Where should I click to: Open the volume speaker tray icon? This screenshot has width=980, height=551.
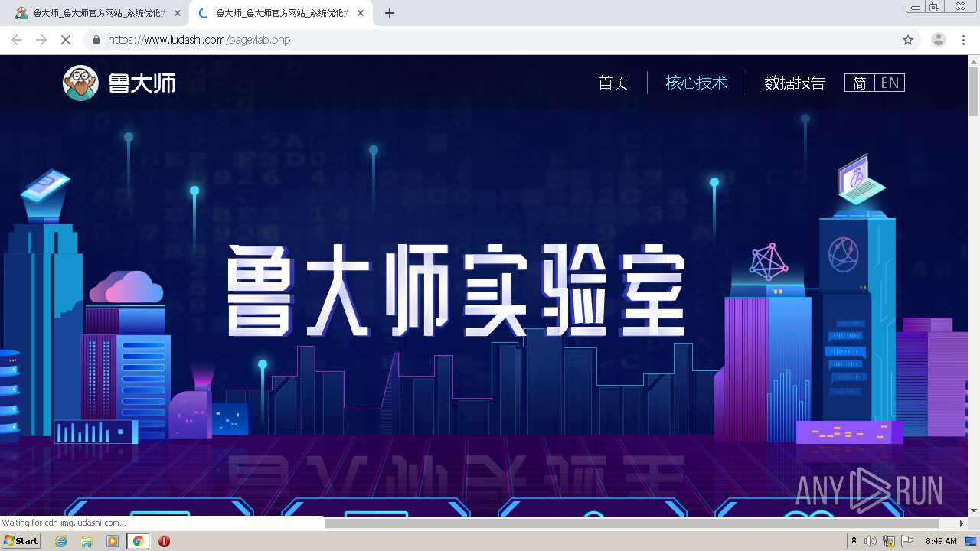pos(871,541)
